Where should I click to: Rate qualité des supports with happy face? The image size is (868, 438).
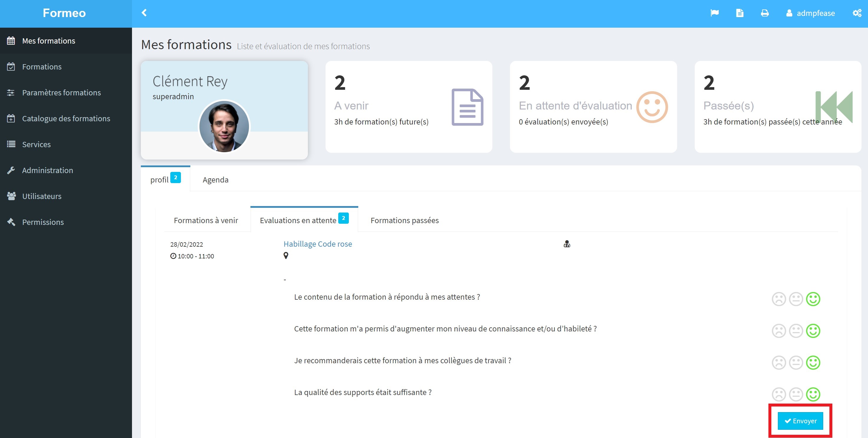[x=813, y=394]
